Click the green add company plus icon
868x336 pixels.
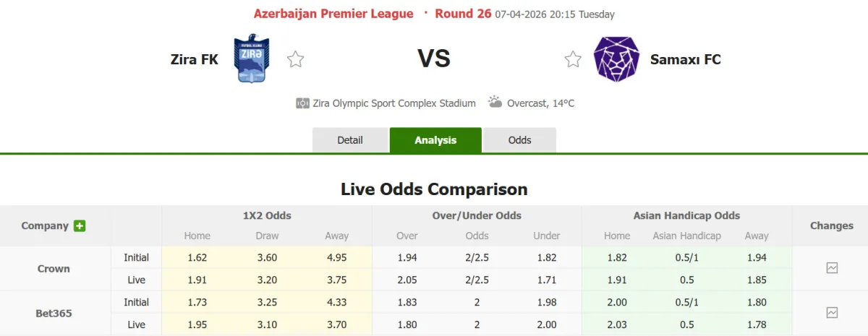(80, 225)
